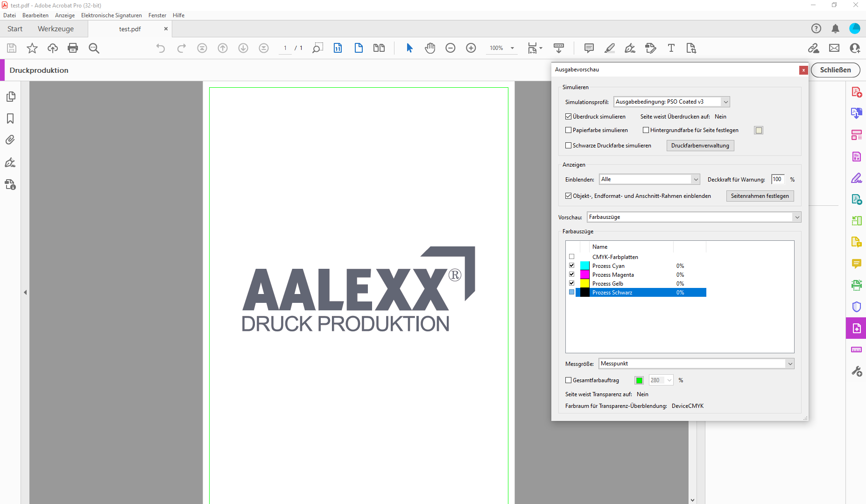Open the Bearbeiten menu

[35, 15]
